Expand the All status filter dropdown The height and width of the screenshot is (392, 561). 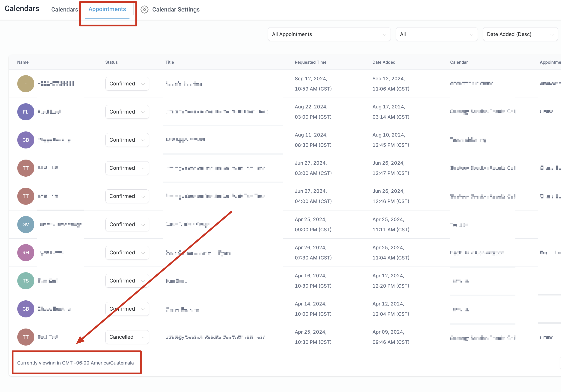point(436,34)
